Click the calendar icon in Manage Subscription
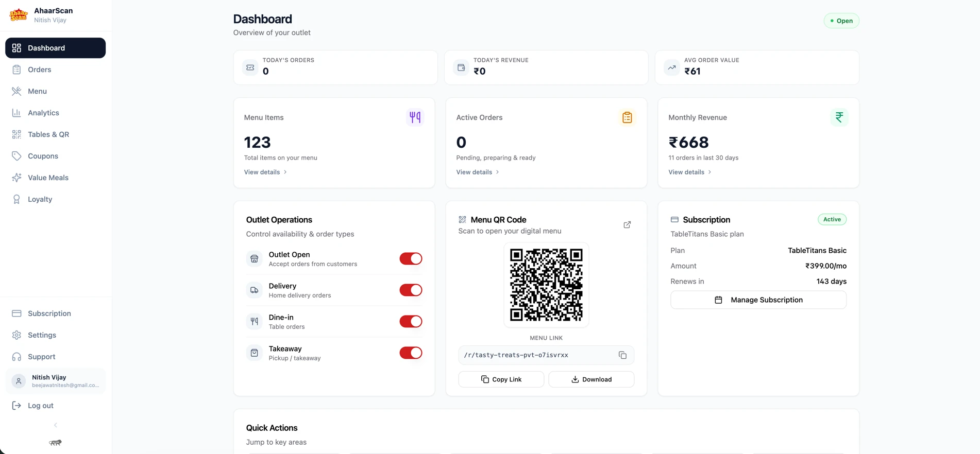The width and height of the screenshot is (980, 454). [718, 300]
